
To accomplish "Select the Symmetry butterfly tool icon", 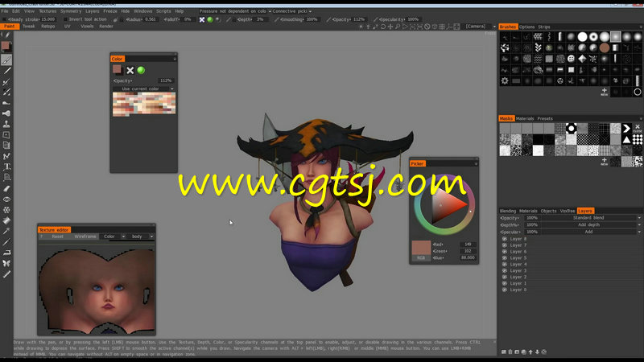I will tap(6, 263).
